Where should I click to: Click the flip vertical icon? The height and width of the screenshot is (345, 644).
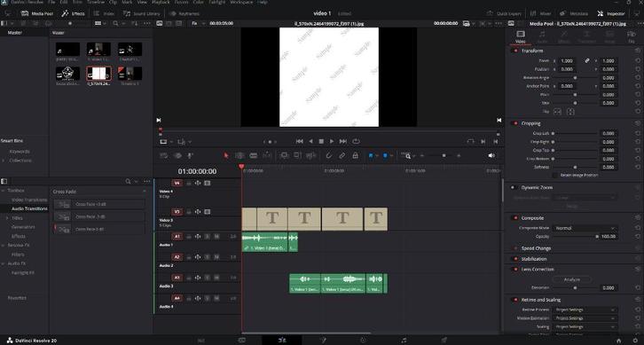click(570, 112)
